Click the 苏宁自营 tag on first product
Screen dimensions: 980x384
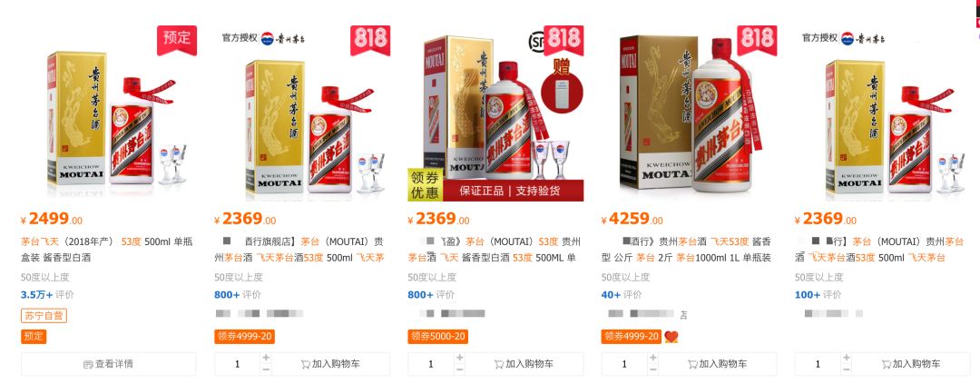[x=44, y=316]
